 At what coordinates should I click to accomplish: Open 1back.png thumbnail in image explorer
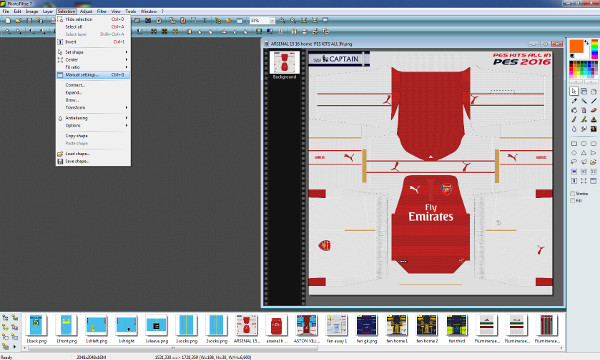coord(36,325)
